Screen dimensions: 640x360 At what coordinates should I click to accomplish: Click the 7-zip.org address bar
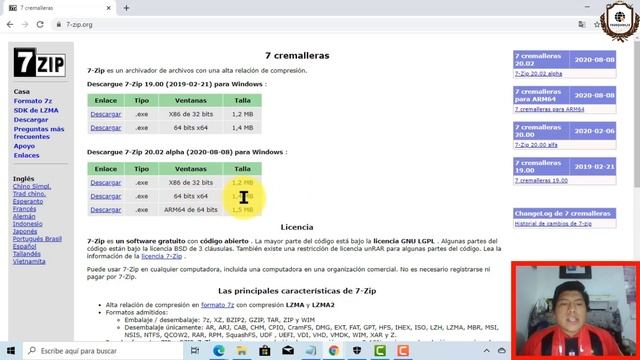[314, 24]
